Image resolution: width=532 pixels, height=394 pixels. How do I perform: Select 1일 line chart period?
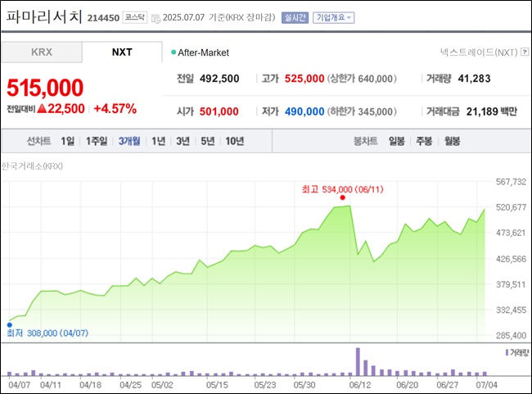[67, 141]
